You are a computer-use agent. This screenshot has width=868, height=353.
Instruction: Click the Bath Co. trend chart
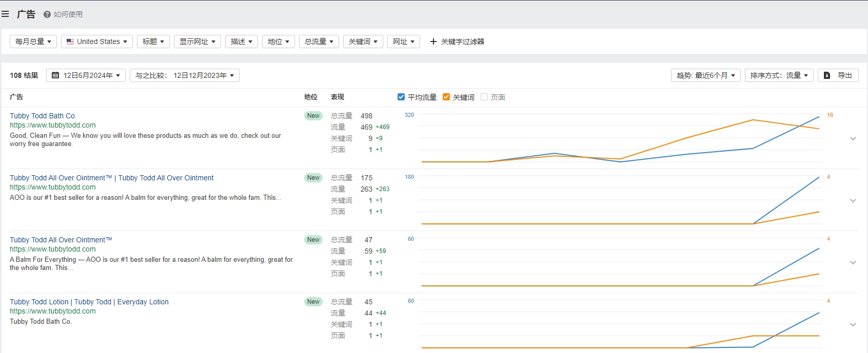coord(620,138)
